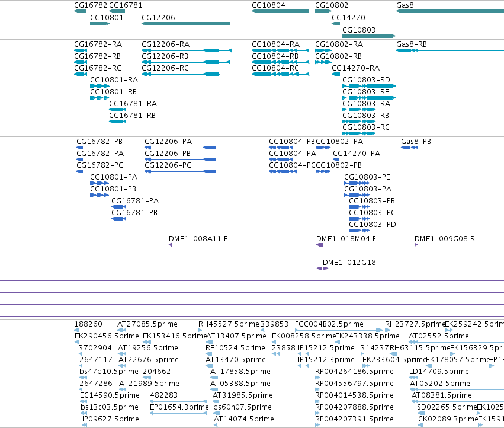
Task: Click EST RH45527.5prime
Action: pyautogui.click(x=229, y=324)
